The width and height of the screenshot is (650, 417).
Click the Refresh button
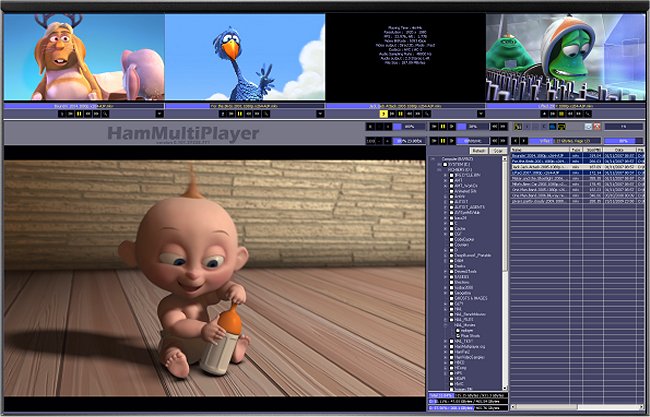coord(479,151)
